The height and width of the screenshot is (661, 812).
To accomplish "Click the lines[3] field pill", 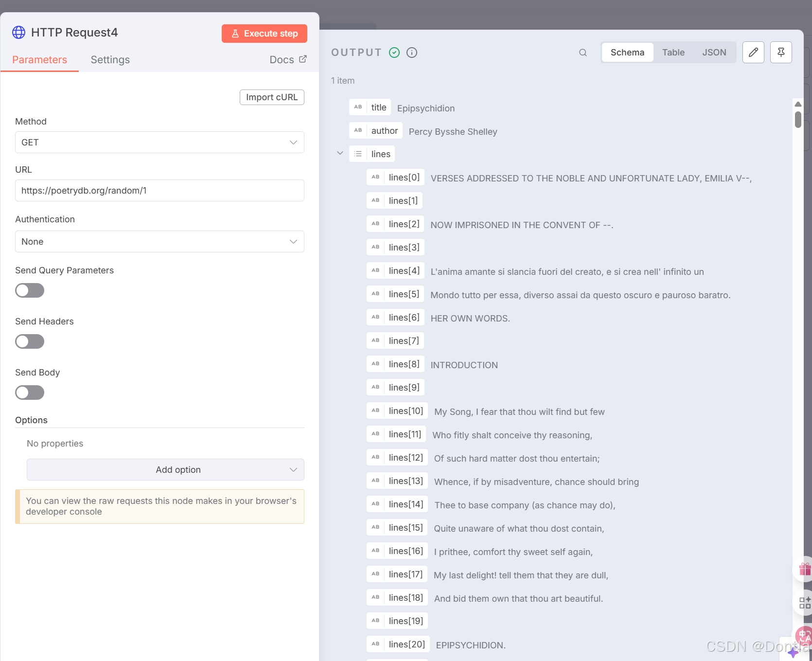I will click(x=396, y=247).
